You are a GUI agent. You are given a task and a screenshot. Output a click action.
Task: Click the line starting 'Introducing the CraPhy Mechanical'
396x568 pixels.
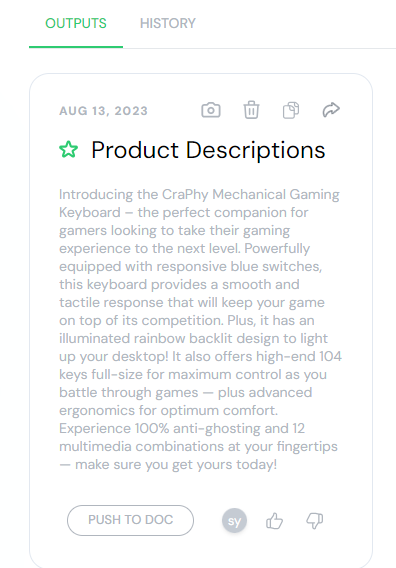(199, 195)
